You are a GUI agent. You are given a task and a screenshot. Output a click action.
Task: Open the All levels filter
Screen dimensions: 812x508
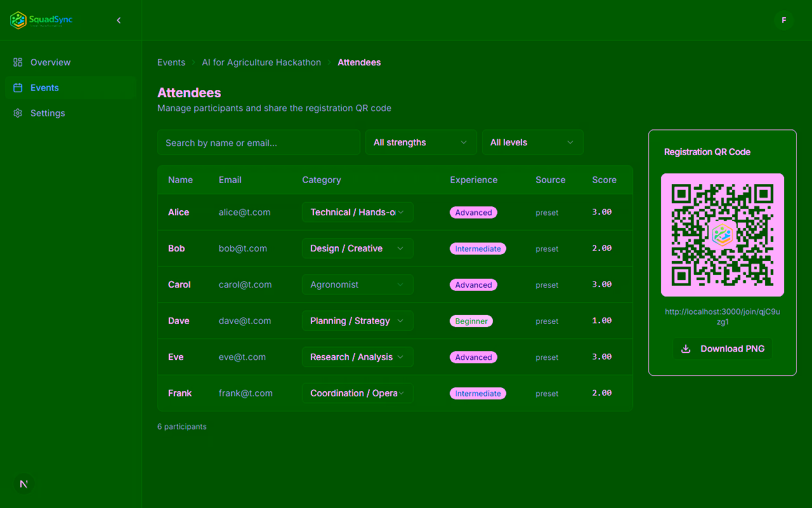coord(533,142)
